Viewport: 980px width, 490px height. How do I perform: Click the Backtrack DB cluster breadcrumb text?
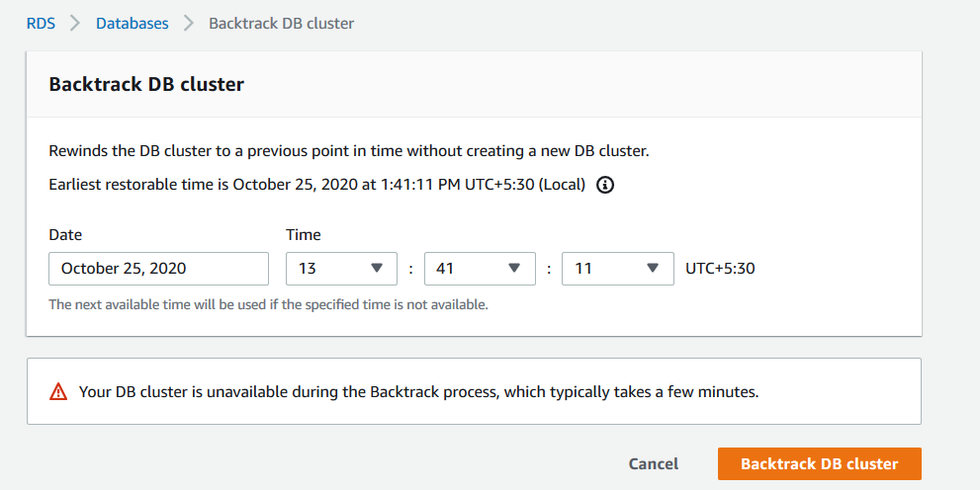pos(281,23)
